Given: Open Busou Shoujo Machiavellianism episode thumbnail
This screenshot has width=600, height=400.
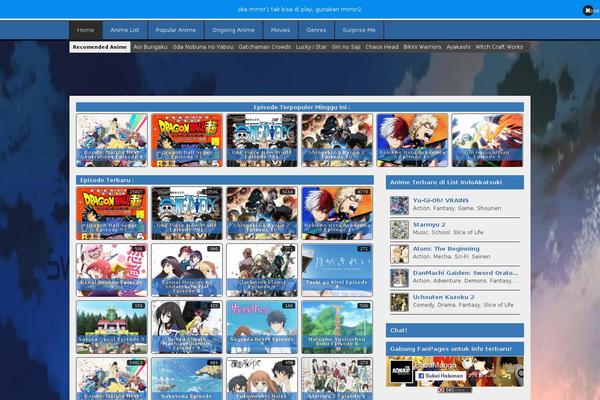Looking at the screenshot, I should point(187,327).
